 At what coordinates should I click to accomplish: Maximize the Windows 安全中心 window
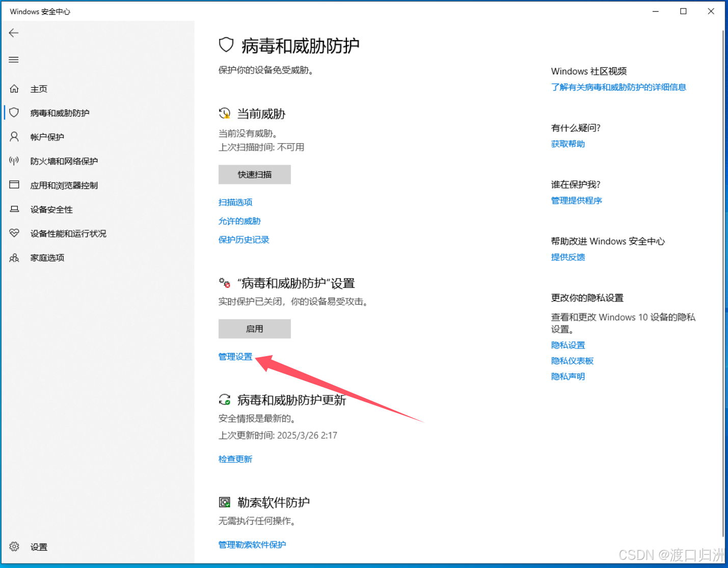(x=683, y=11)
